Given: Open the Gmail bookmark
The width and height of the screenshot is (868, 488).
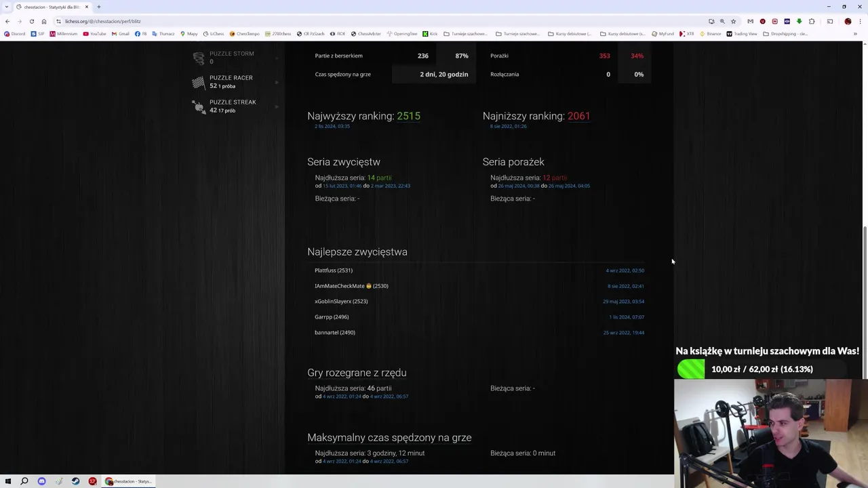Looking at the screenshot, I should [120, 34].
